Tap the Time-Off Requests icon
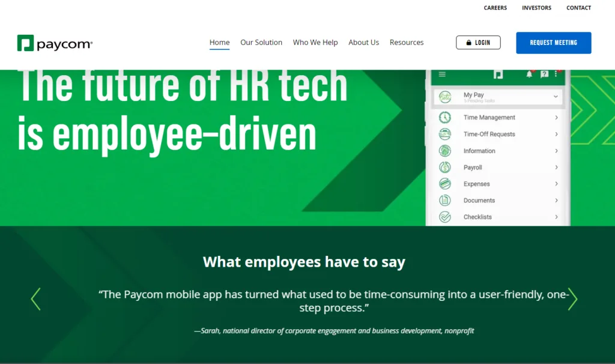 pos(444,134)
